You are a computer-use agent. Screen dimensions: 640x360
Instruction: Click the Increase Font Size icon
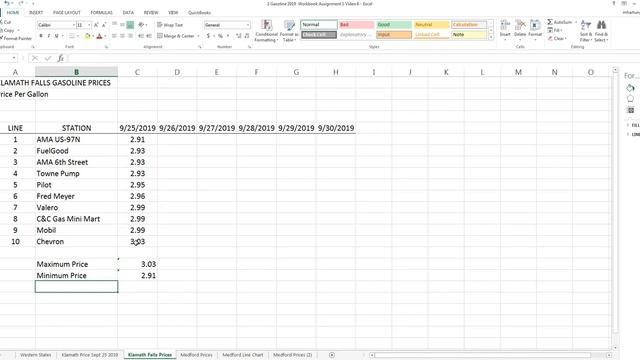96,25
